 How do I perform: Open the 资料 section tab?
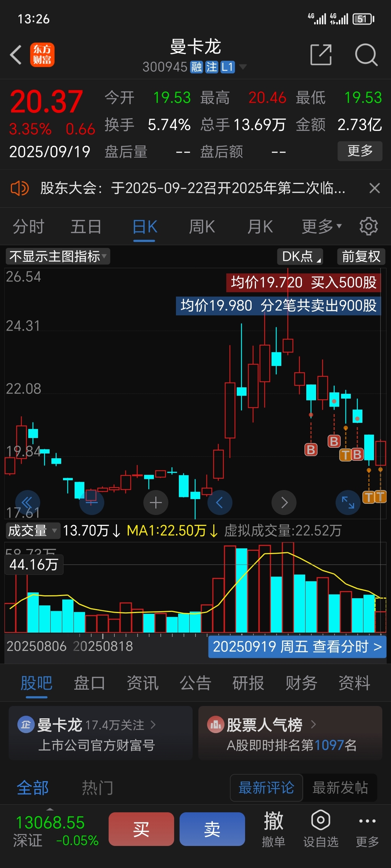354,683
